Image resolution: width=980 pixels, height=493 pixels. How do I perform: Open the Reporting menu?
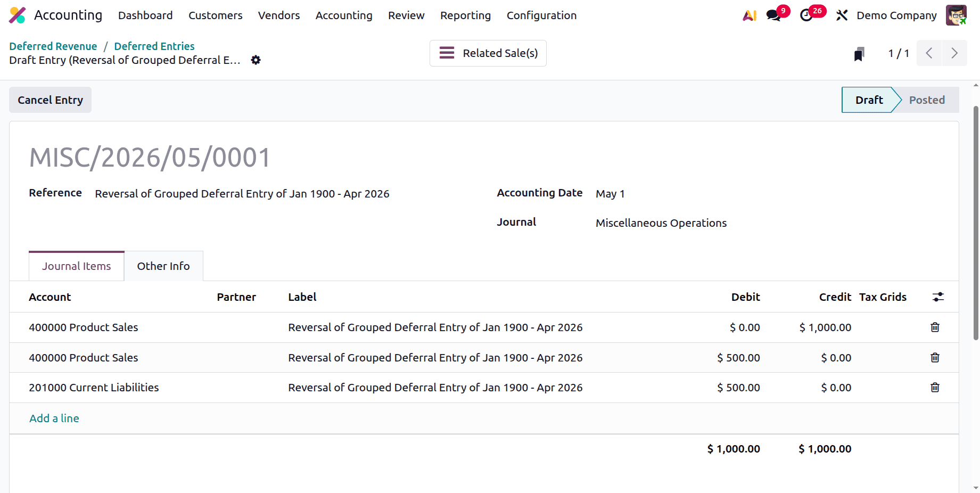[465, 15]
